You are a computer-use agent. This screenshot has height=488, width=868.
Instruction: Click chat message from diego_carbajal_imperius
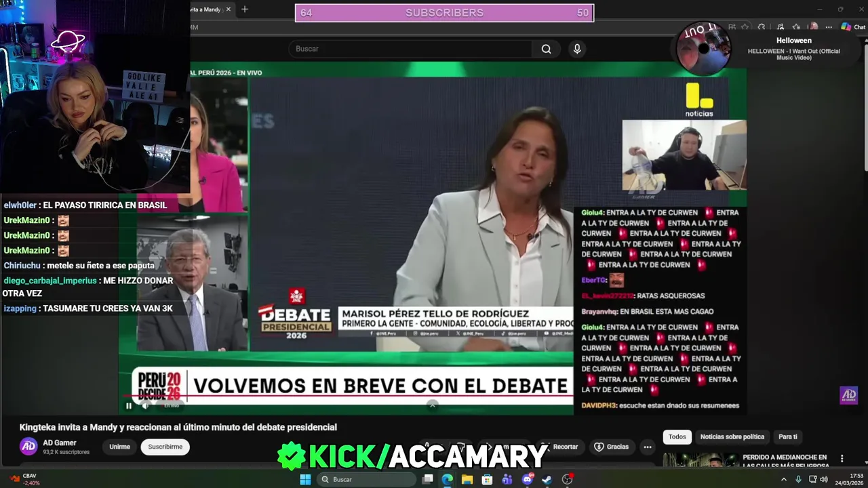pos(88,287)
